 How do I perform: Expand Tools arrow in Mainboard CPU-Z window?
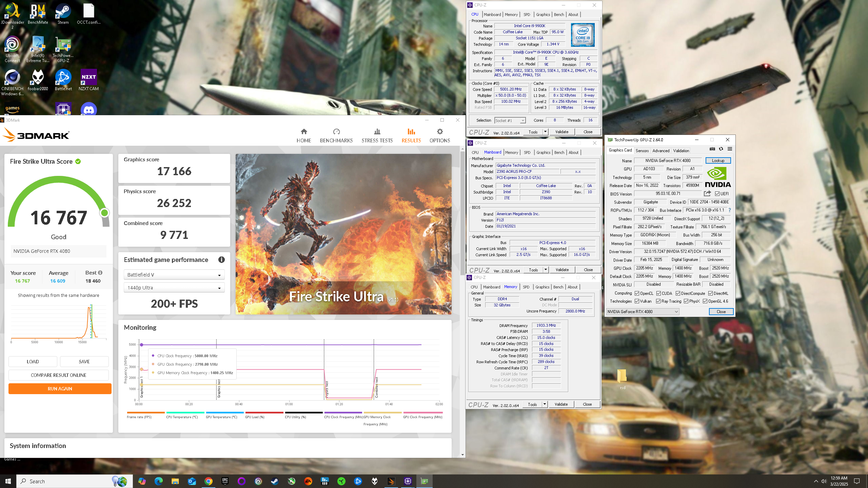[x=546, y=270]
